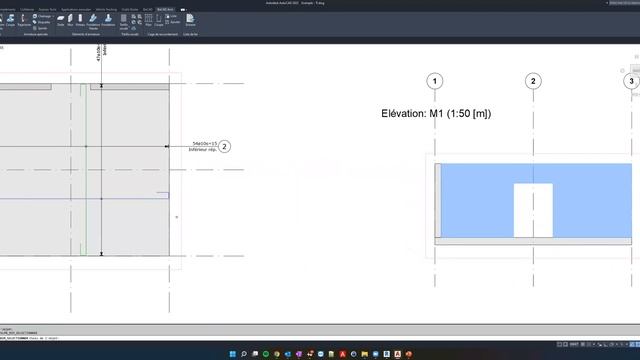Screen dimensions: 640x360
Task: Open the Vehicle Tracking ribbon tab
Action: click(106, 9)
